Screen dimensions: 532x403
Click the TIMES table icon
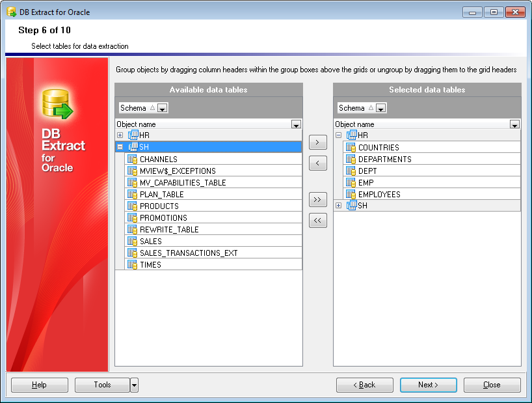[x=132, y=264]
